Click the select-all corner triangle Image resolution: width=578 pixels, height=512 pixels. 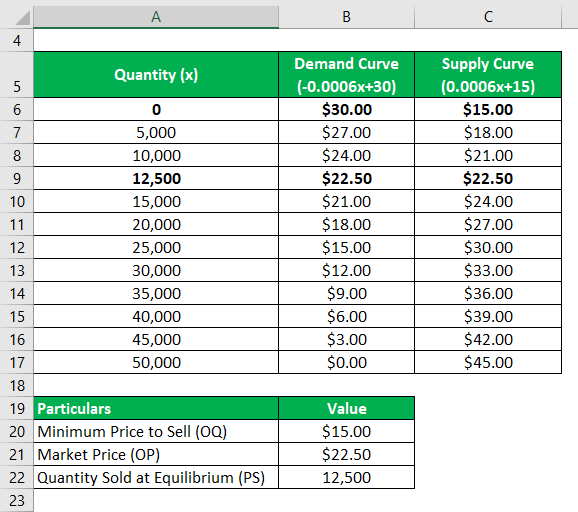pos(22,18)
